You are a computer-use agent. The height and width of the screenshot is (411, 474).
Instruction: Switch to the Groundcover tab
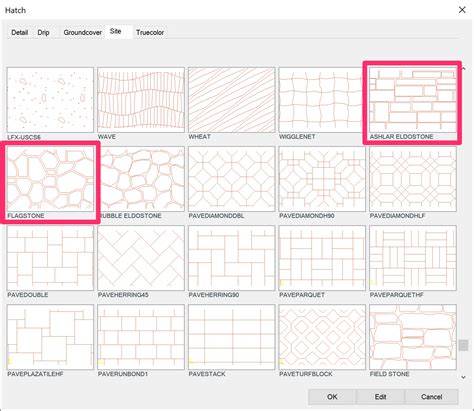pyautogui.click(x=83, y=32)
